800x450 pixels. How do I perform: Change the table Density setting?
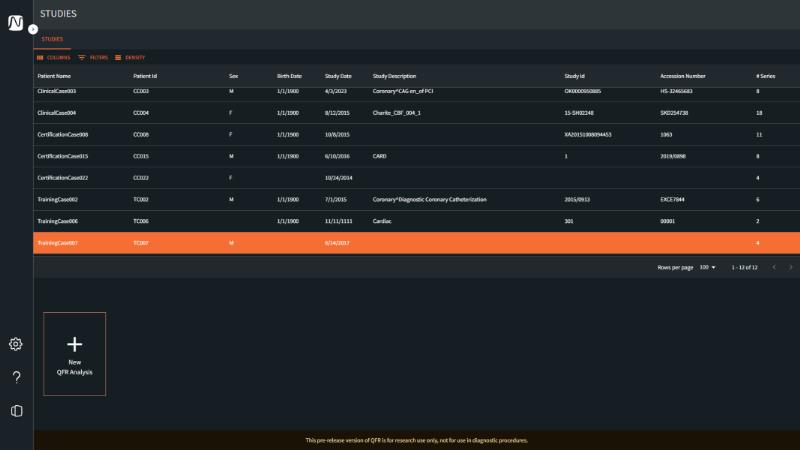coord(130,57)
